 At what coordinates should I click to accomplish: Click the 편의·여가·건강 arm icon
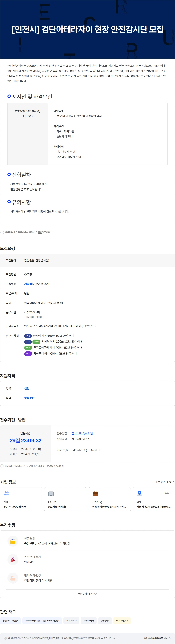(13, 578)
